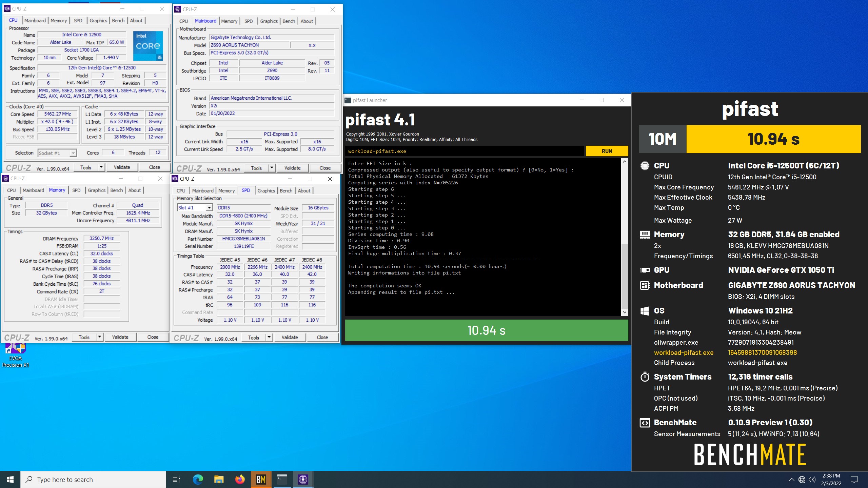Click workload-pifast.exe command field
The height and width of the screenshot is (488, 868).
(x=465, y=151)
